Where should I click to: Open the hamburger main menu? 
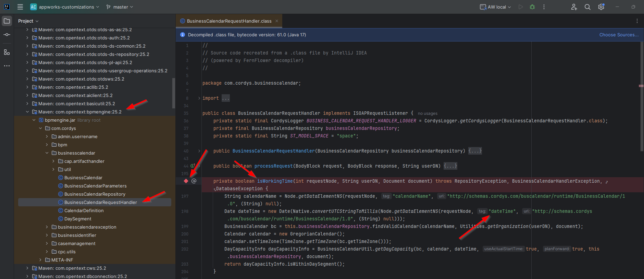click(20, 7)
